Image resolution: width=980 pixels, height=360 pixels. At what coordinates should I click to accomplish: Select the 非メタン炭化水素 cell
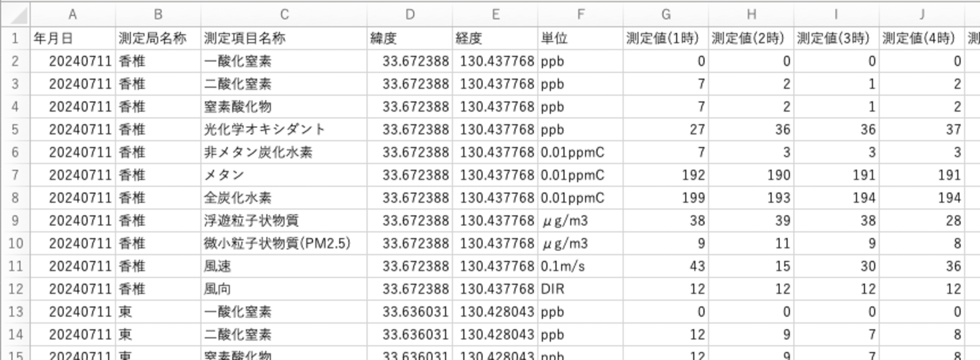(284, 152)
